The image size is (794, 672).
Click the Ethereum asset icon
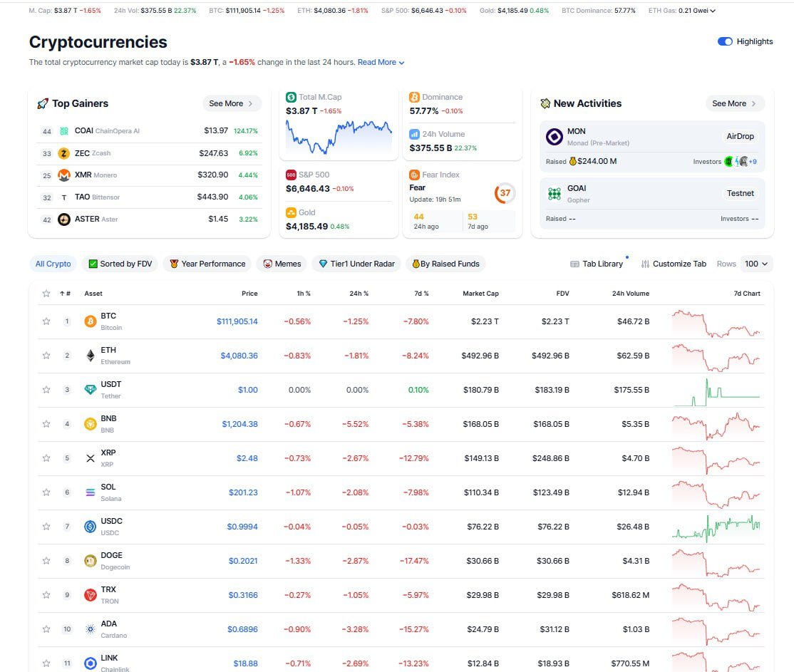(89, 355)
